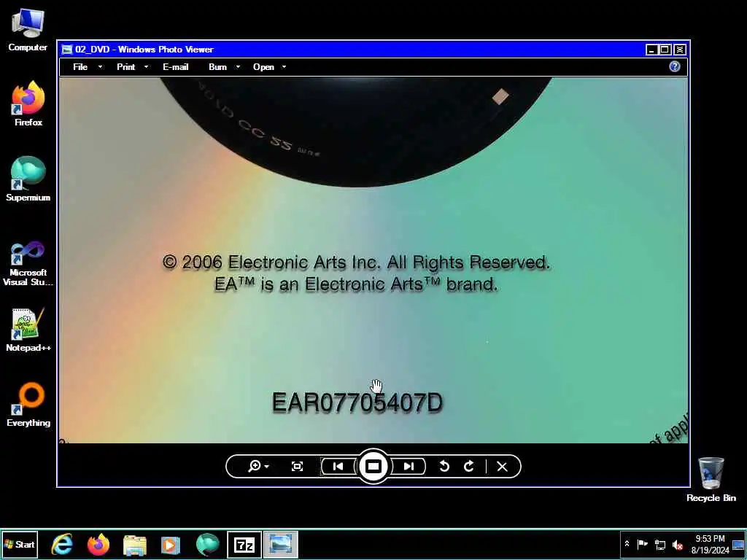The width and height of the screenshot is (747, 560).
Task: Switch to the 7-Zip taskbar window
Action: tap(244, 545)
